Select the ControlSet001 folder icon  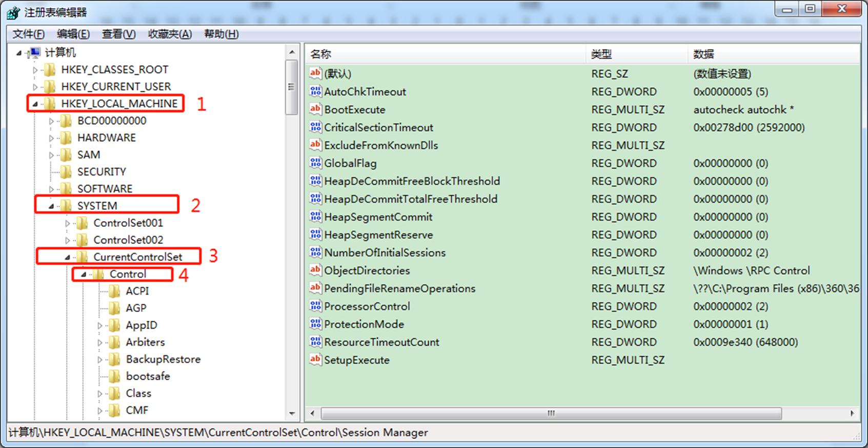click(x=82, y=223)
